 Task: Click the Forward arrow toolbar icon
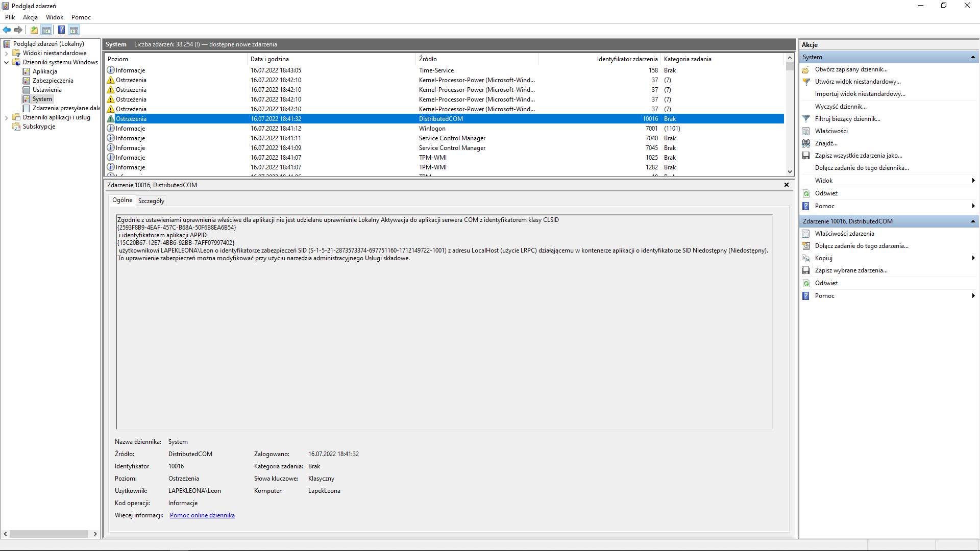tap(18, 30)
